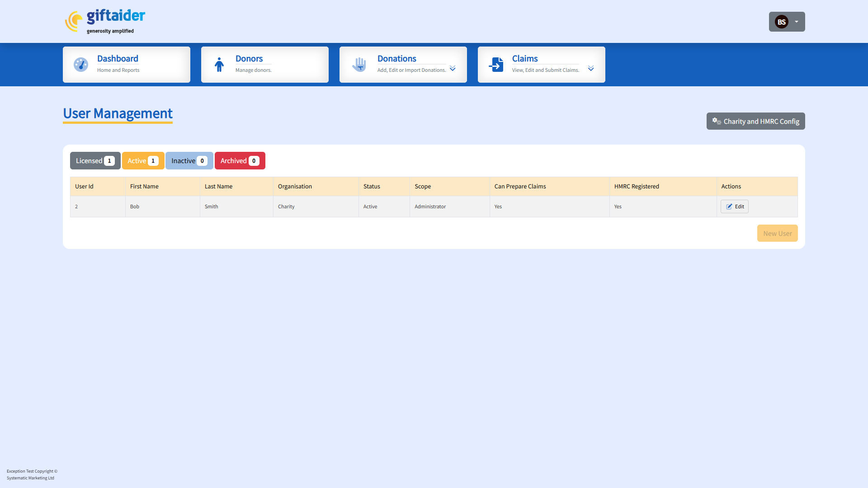The width and height of the screenshot is (868, 488).
Task: Expand the Claims menu chevron
Action: click(x=591, y=68)
